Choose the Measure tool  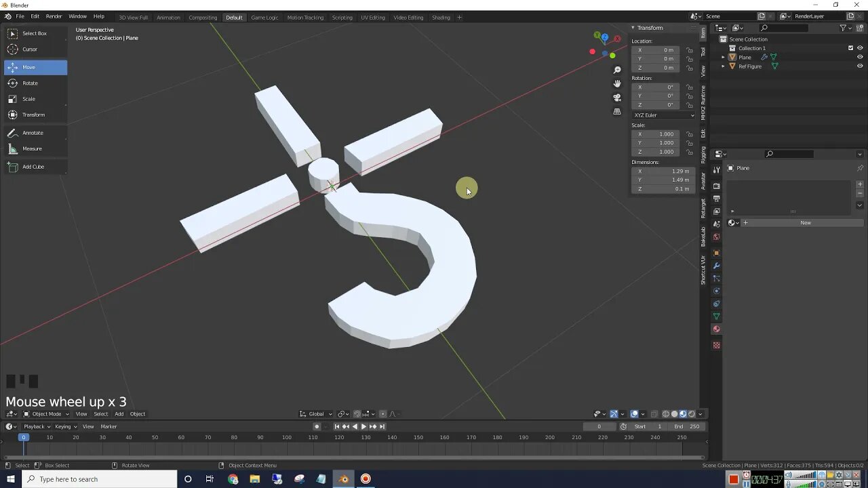click(x=35, y=148)
